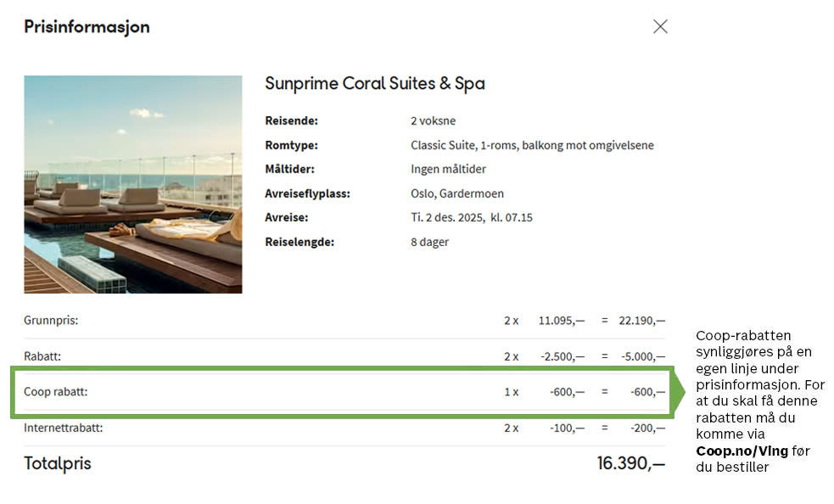Click the Sunprime Coral Suites & Spa title
Viewport: 834px width, 504px height.
(374, 84)
